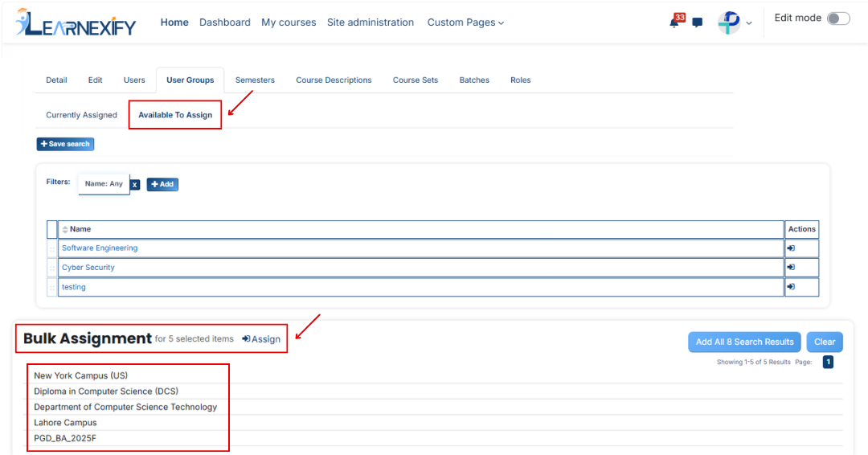Open the Cyber Security group link

pos(88,268)
